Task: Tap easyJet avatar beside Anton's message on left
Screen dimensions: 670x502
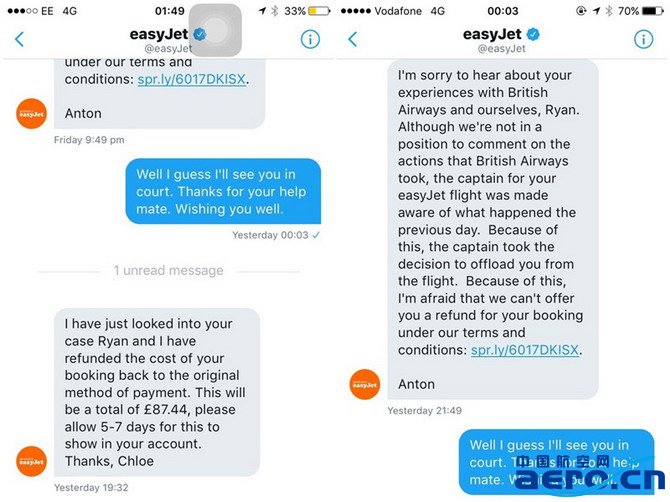Action: (x=32, y=113)
